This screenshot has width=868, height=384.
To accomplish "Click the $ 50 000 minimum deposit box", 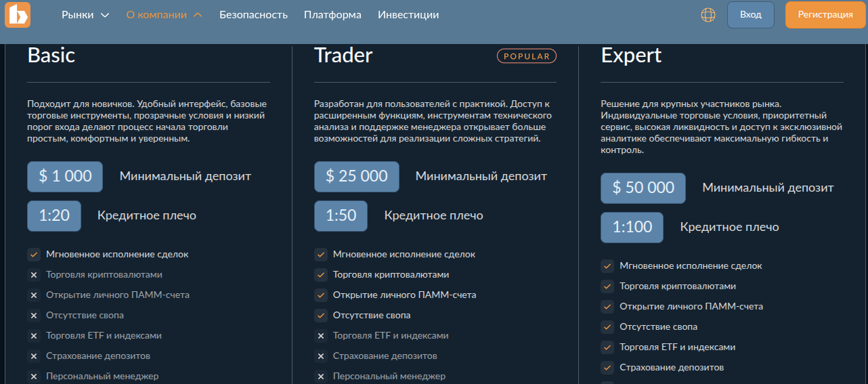I will [x=643, y=188].
